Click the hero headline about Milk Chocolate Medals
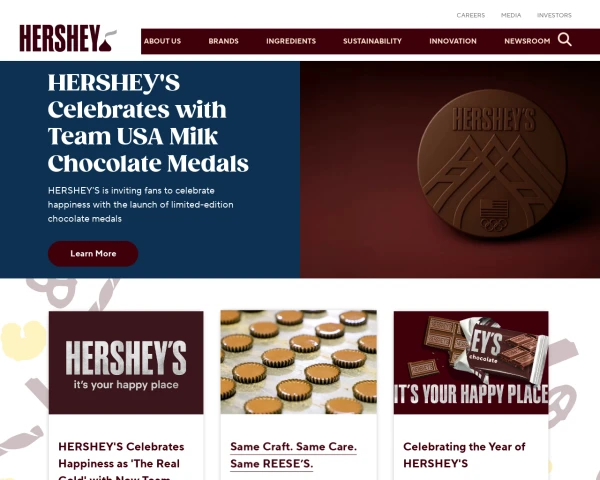600x480 pixels. [x=148, y=123]
